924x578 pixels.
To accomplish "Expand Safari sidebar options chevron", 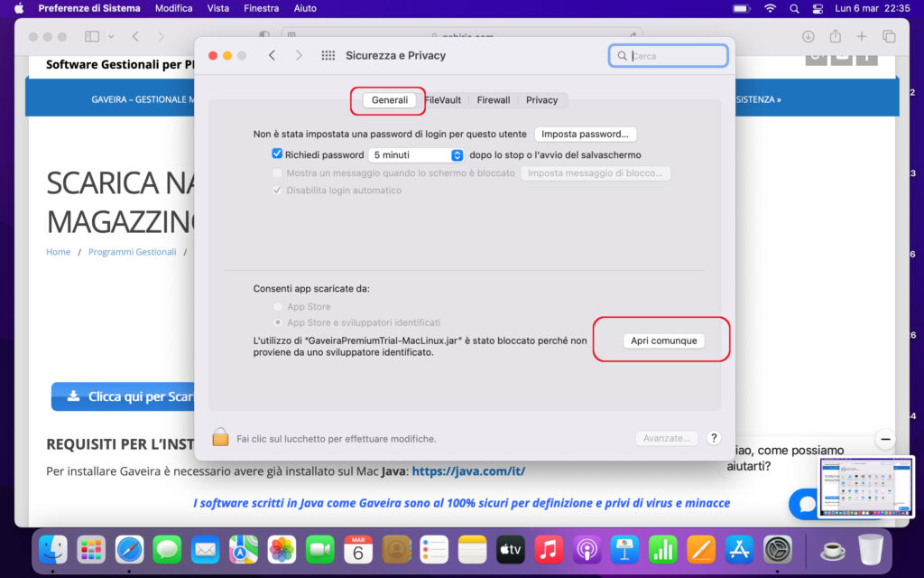I will pos(111,36).
